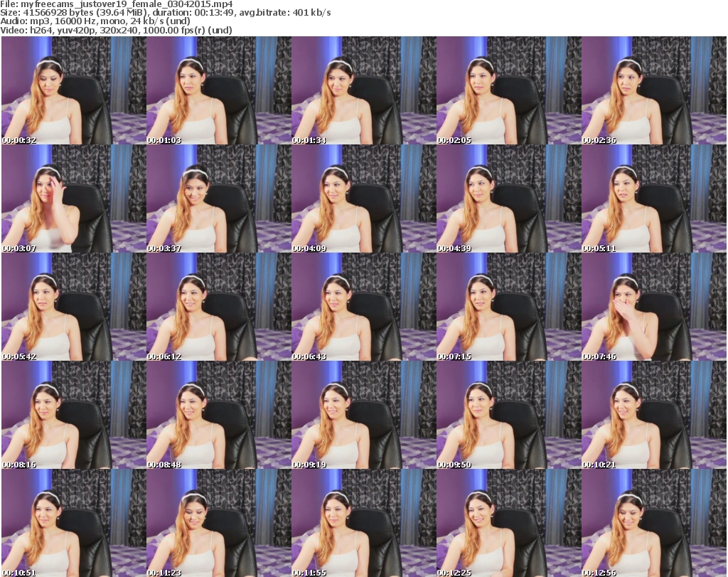Choose the 00:08:16 video frame

click(x=74, y=415)
